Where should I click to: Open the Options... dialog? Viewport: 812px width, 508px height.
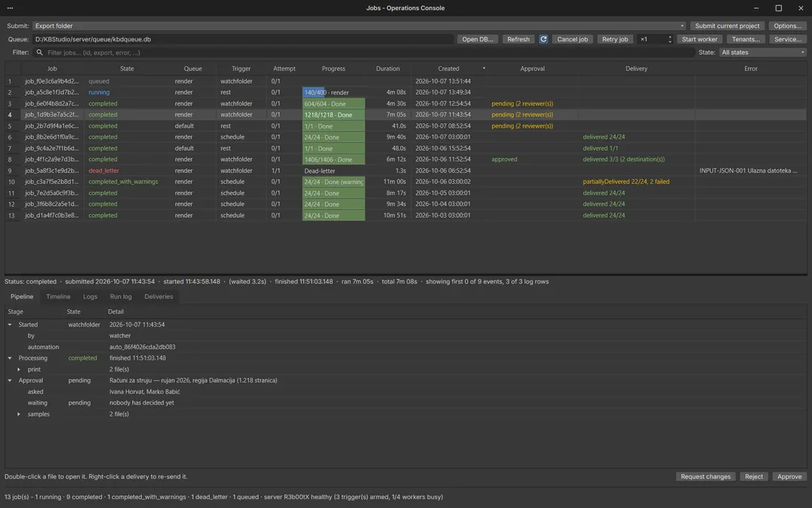787,26
